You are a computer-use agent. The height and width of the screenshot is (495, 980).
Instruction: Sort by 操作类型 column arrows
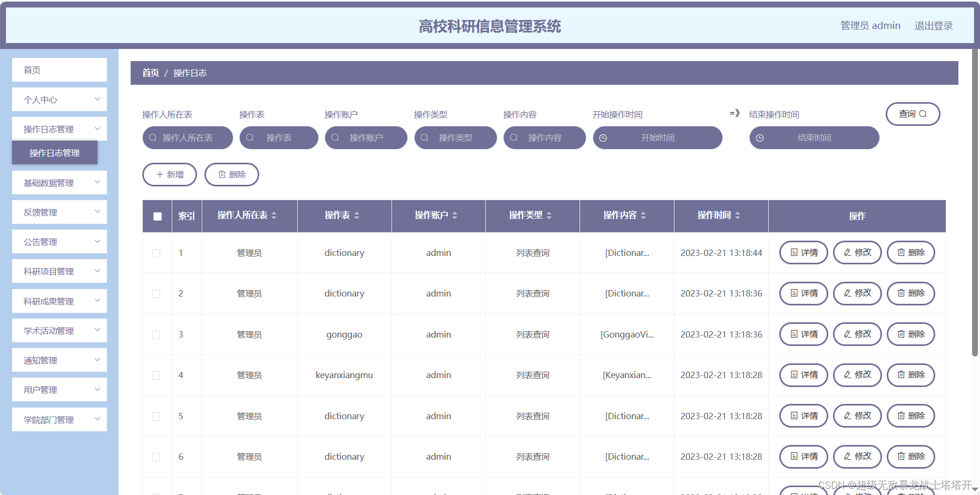(549, 215)
